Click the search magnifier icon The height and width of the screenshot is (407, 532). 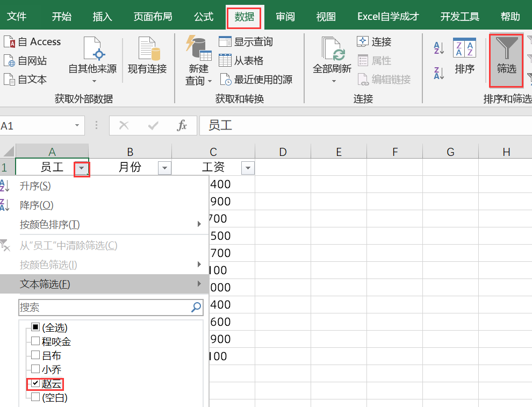(197, 308)
